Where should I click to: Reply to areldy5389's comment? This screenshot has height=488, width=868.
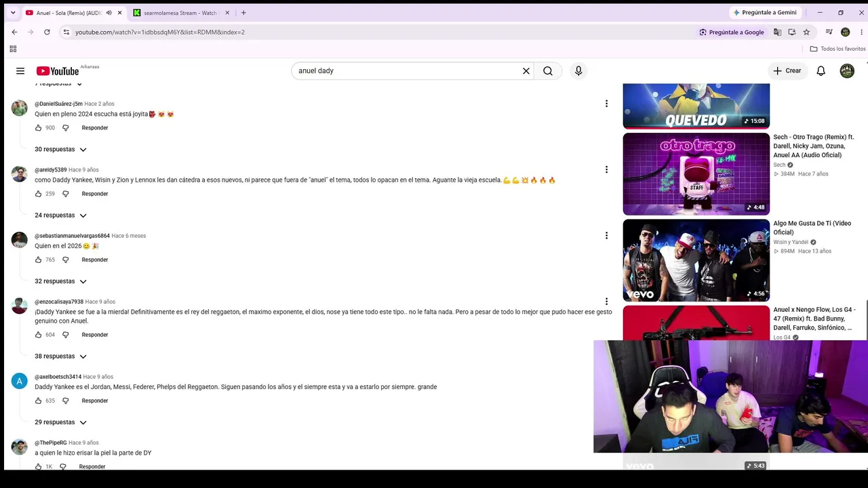tap(95, 194)
